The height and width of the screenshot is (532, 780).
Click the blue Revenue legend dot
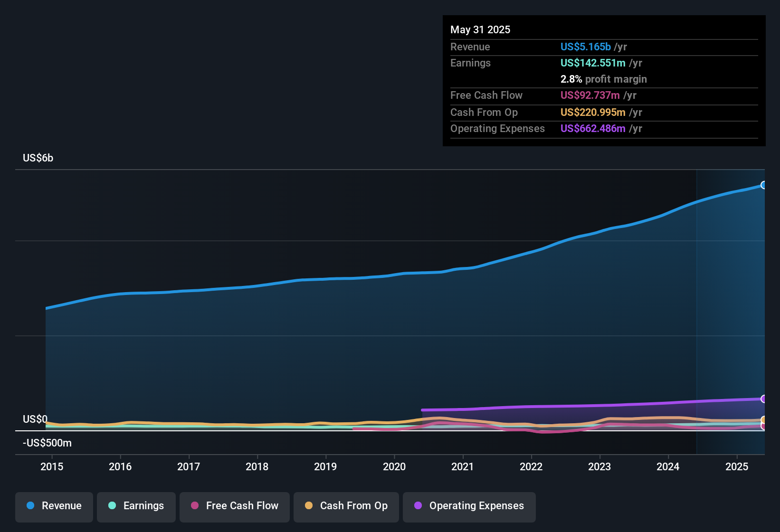tap(30, 505)
